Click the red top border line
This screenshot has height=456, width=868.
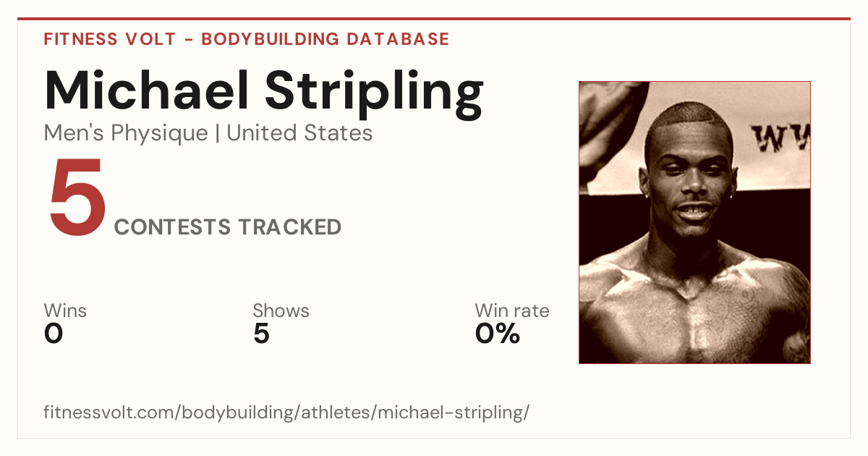tap(434, 19)
